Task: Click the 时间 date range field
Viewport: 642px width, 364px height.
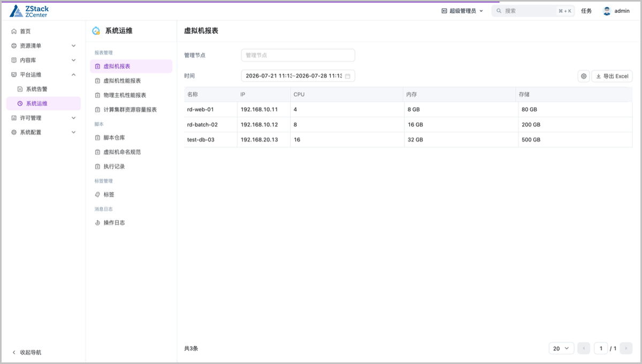Action: [298, 76]
